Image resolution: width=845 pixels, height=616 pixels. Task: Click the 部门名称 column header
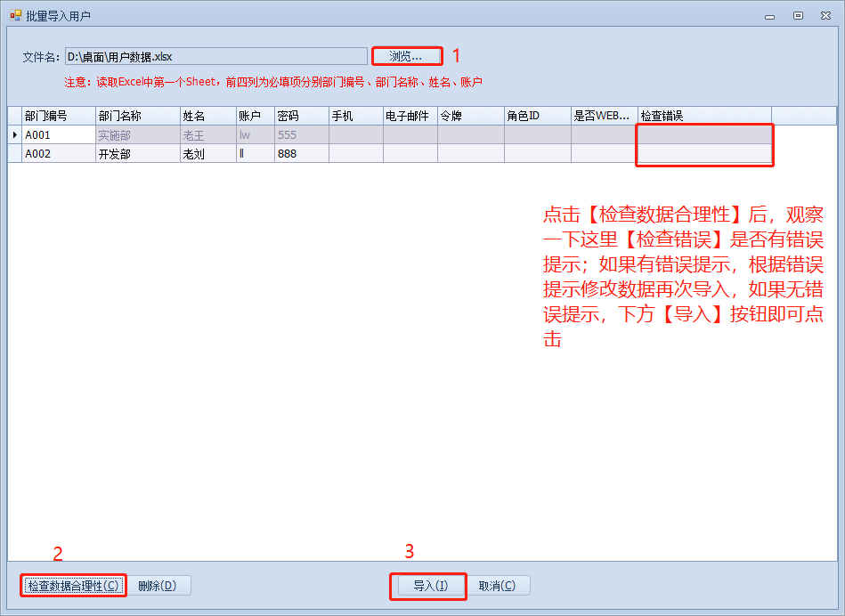click(136, 116)
